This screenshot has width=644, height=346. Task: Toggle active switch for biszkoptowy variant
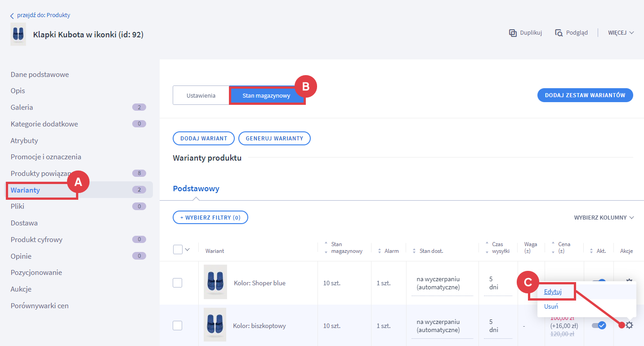(599, 325)
